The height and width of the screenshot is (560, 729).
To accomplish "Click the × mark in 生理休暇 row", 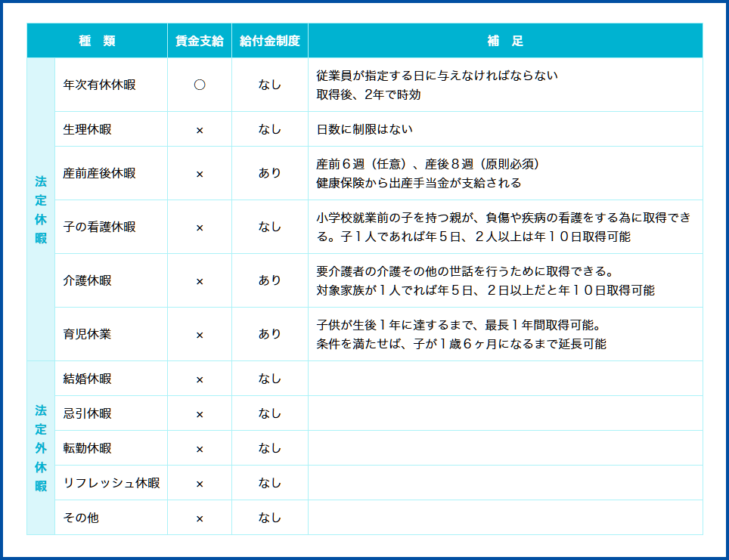I will pyautogui.click(x=200, y=130).
